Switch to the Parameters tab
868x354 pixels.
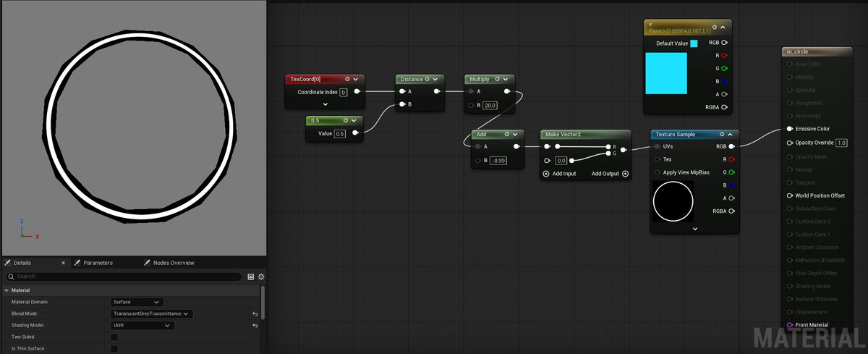pos(98,263)
